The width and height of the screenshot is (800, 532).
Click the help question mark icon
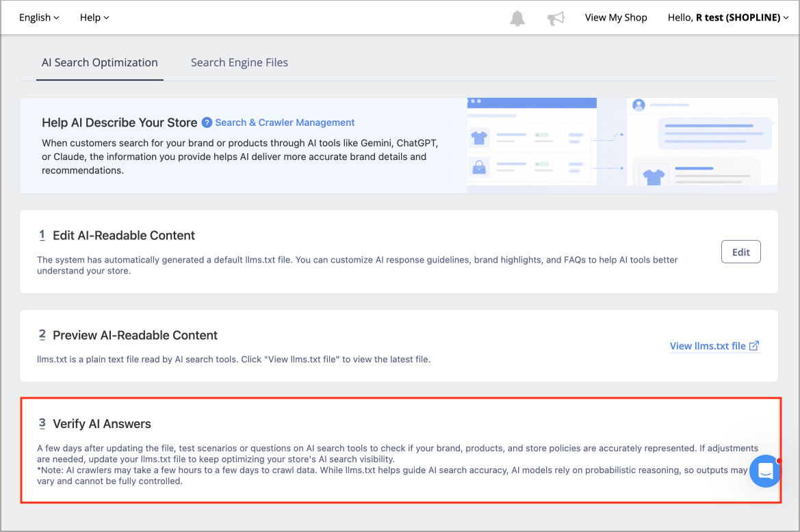click(x=207, y=122)
